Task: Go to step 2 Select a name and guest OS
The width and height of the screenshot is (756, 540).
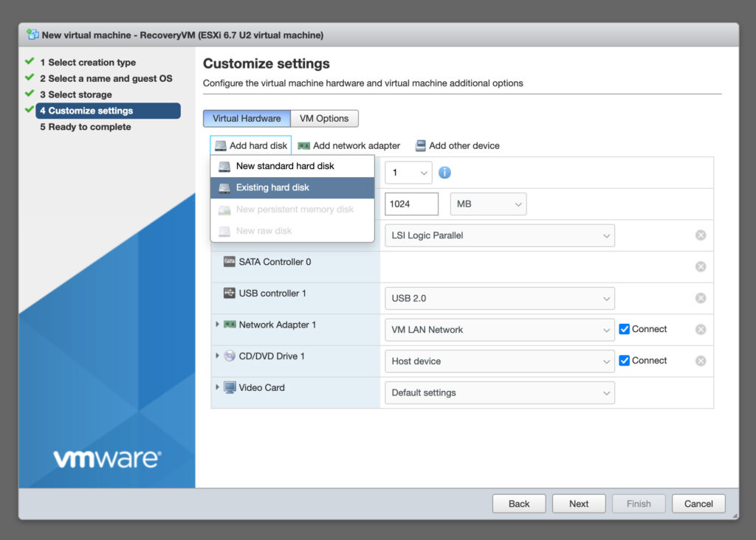Action: tap(106, 78)
